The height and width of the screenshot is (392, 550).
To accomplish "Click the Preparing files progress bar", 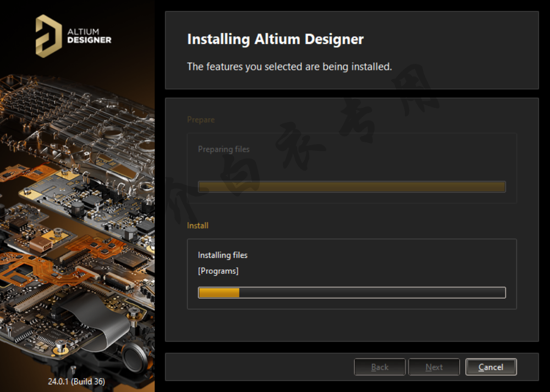I will (x=352, y=186).
